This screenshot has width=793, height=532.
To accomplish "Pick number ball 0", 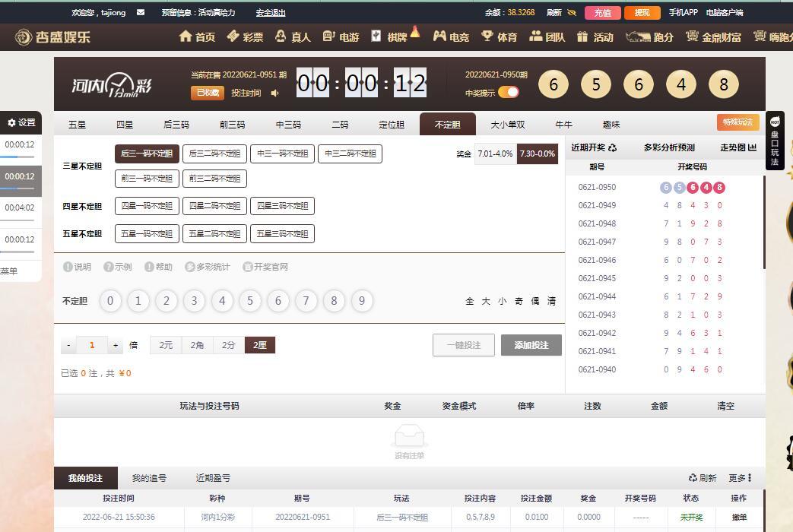I will [110, 301].
